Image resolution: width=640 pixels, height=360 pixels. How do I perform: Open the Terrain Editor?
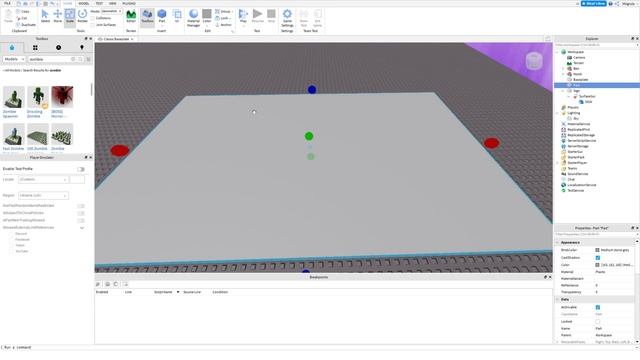[131, 16]
